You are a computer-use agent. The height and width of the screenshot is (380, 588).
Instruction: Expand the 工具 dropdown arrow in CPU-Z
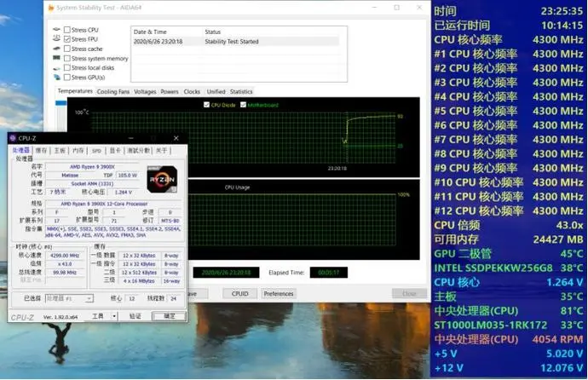click(114, 316)
